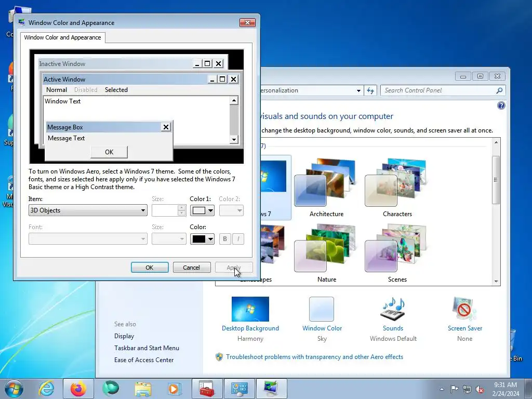
Task: Open Desktop Background settings icon
Action: pyautogui.click(x=250, y=309)
